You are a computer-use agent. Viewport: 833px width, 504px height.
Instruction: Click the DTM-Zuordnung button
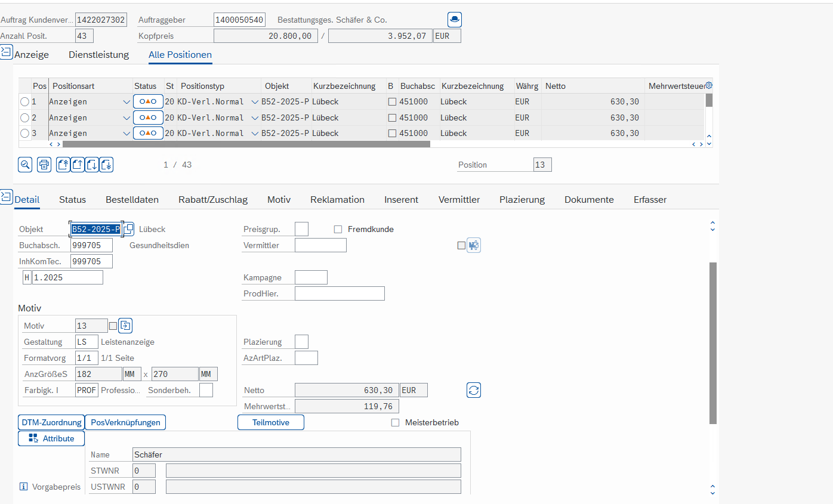click(51, 422)
